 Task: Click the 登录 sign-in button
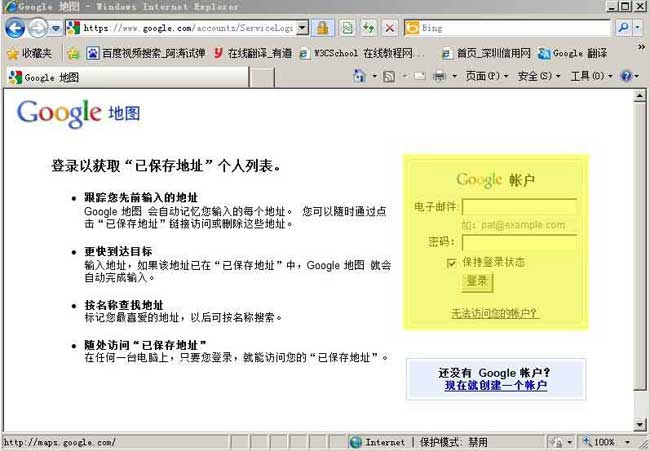[x=477, y=282]
